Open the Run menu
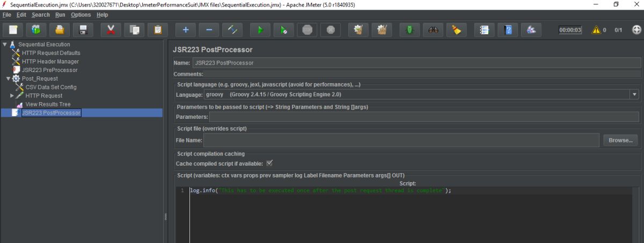This screenshot has height=243, width=644. coord(60,15)
